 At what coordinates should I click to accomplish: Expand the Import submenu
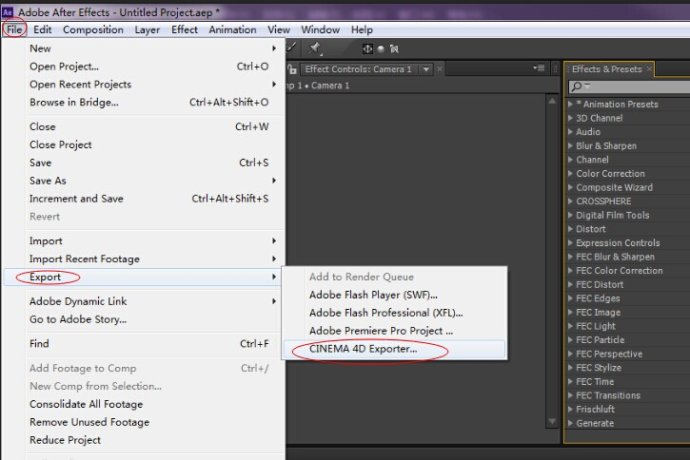[x=143, y=241]
